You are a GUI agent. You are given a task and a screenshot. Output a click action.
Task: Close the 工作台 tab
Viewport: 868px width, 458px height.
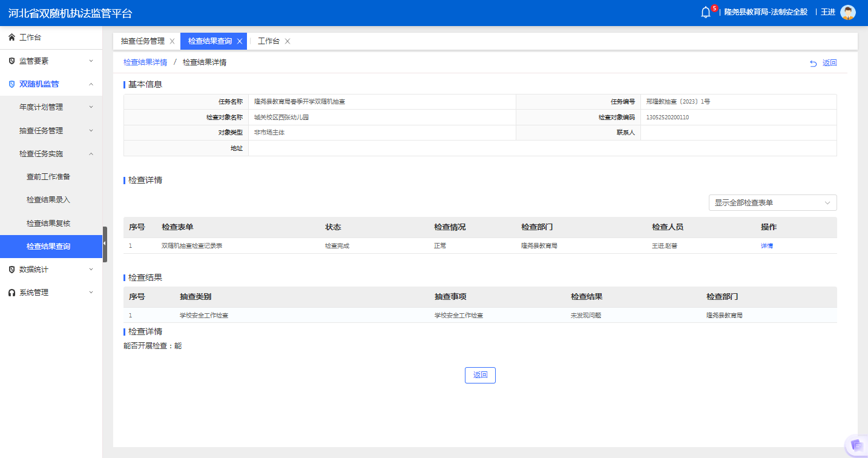pos(288,41)
